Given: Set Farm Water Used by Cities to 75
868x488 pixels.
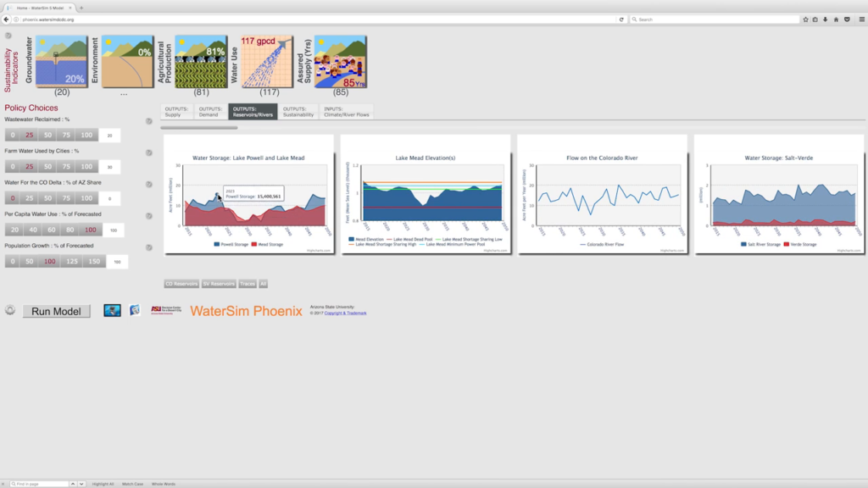Looking at the screenshot, I should (66, 167).
